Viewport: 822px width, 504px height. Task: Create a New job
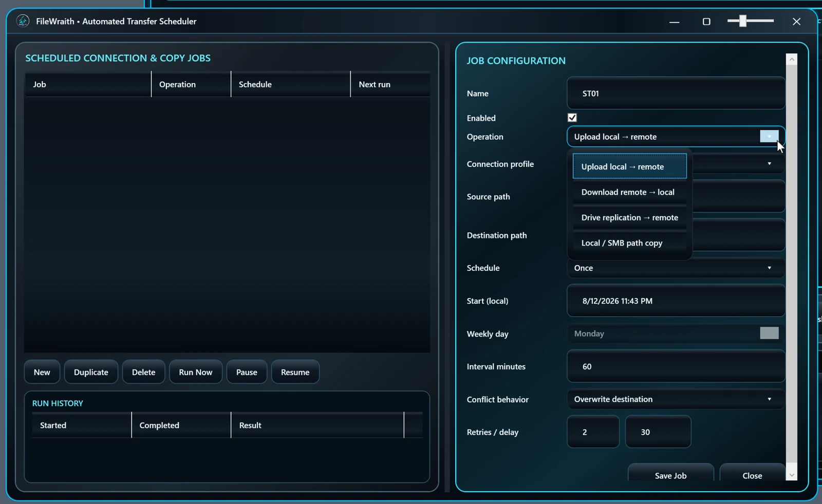coord(42,372)
